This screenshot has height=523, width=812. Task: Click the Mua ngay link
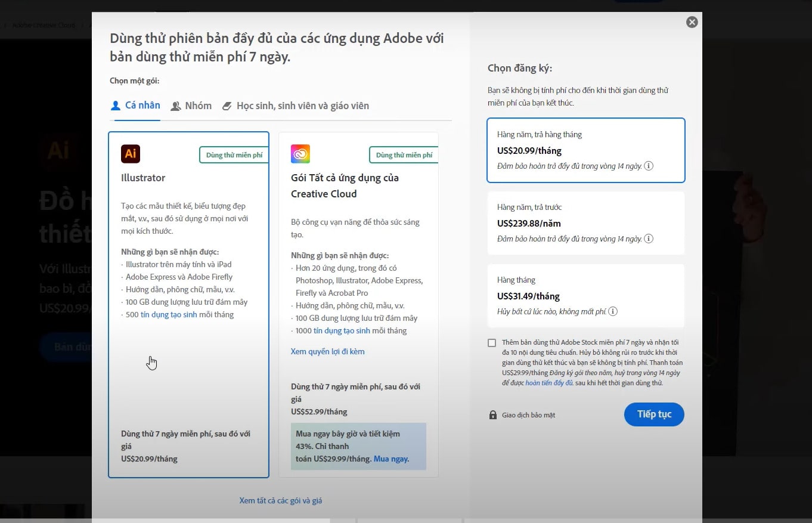[391, 459]
